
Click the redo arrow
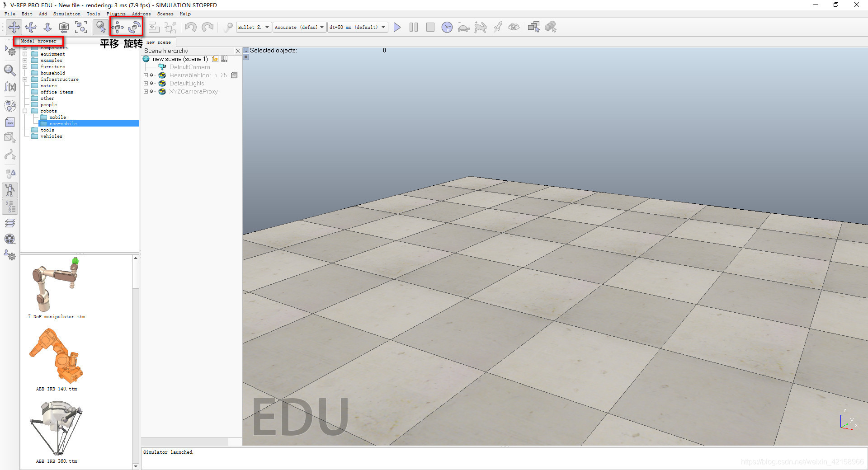pos(208,27)
